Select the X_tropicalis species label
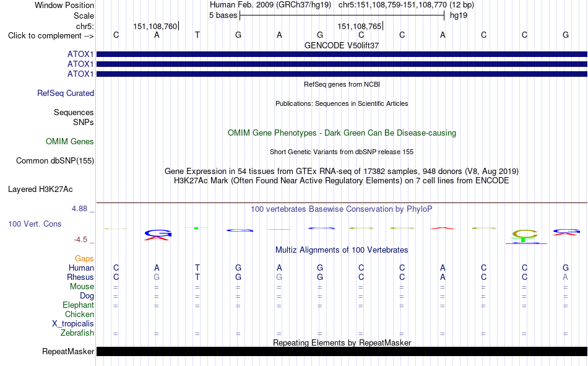The image size is (588, 366). 73,324
